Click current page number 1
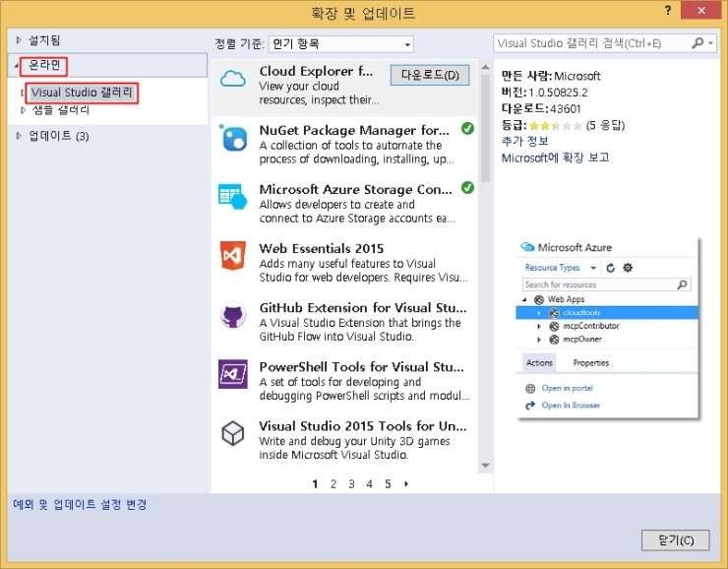 click(x=315, y=484)
